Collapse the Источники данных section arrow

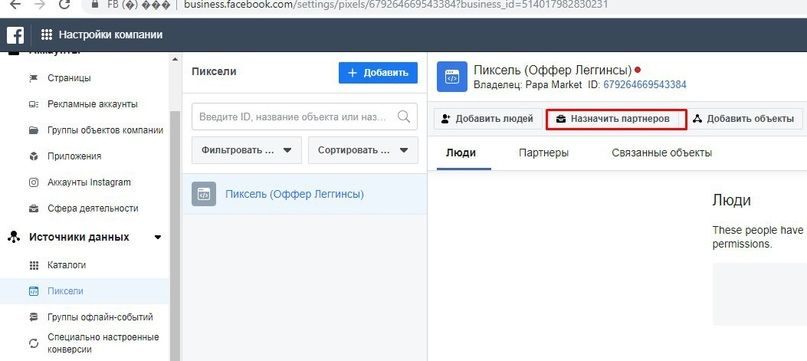157,237
